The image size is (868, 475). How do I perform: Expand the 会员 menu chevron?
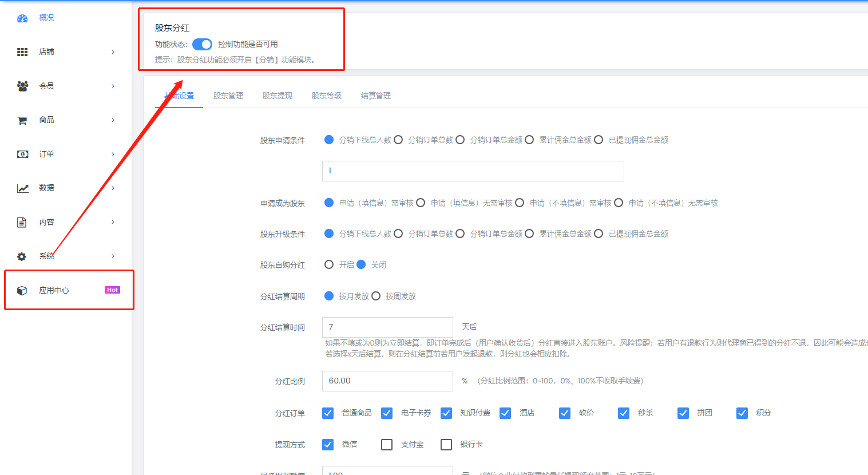point(113,86)
